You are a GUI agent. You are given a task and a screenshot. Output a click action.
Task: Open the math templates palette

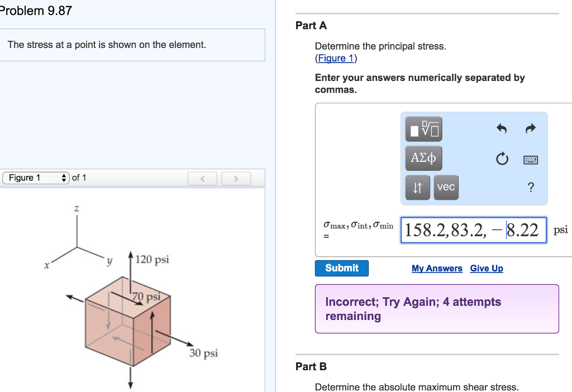coord(423,129)
